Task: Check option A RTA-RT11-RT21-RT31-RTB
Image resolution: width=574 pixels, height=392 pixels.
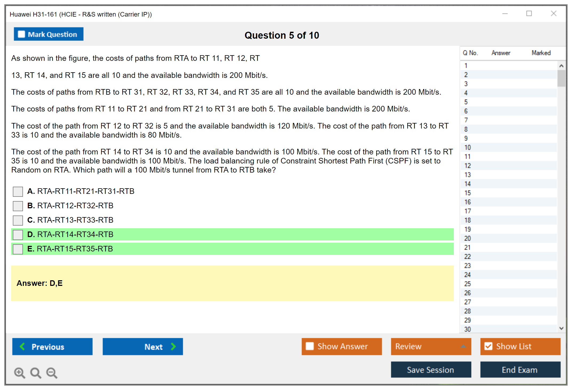Action: click(x=18, y=191)
